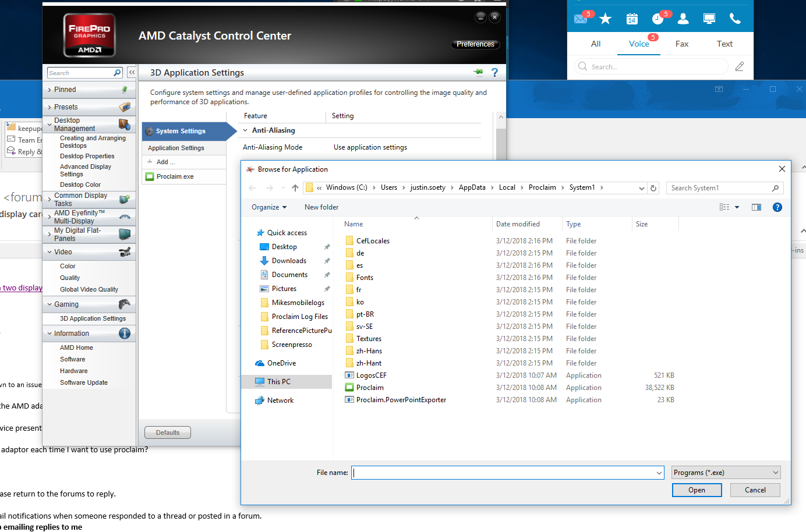806x532 pixels.
Task: Click the Network icon in navigation pane
Action: [260, 400]
